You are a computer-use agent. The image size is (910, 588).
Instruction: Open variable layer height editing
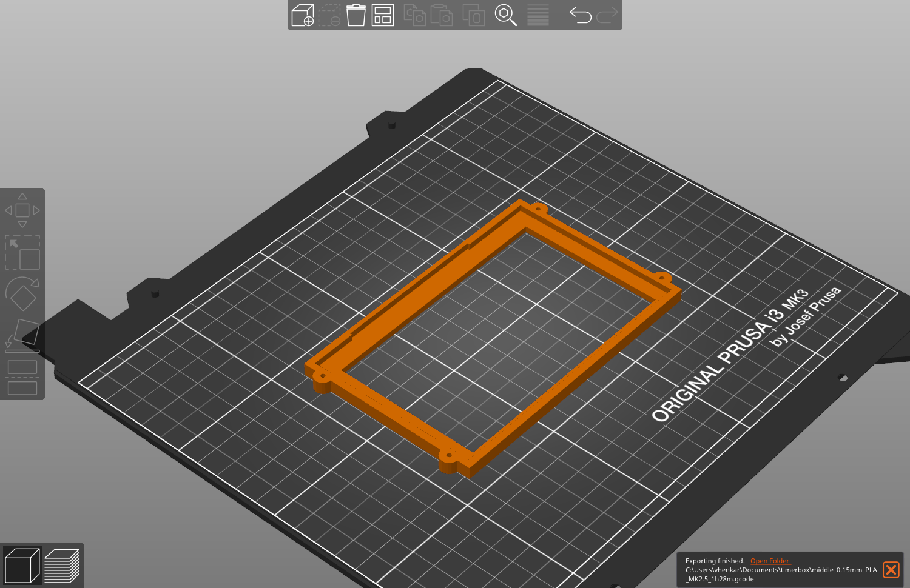tap(538, 15)
